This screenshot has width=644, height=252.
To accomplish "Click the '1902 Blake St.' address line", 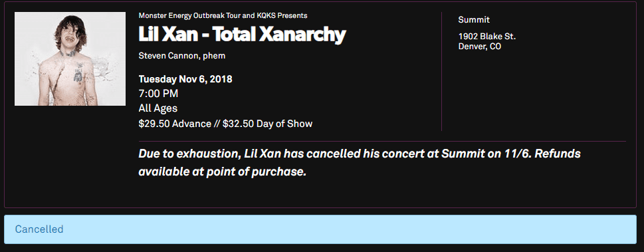I will (487, 36).
